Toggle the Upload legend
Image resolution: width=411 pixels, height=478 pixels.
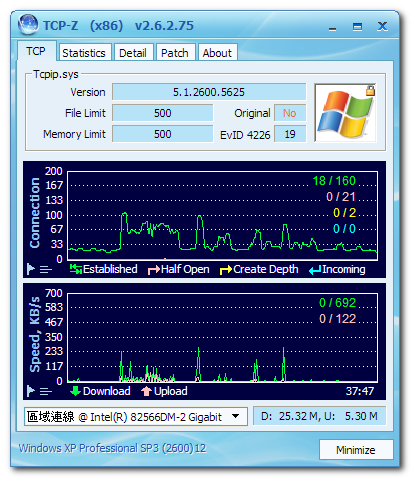[x=164, y=391]
